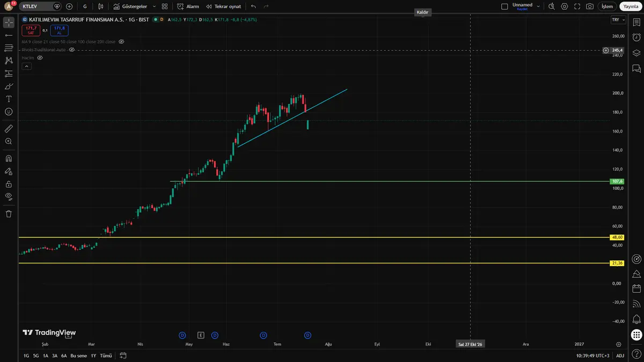The height and width of the screenshot is (362, 644).
Task: Click the blue AL buy button
Action: click(59, 30)
